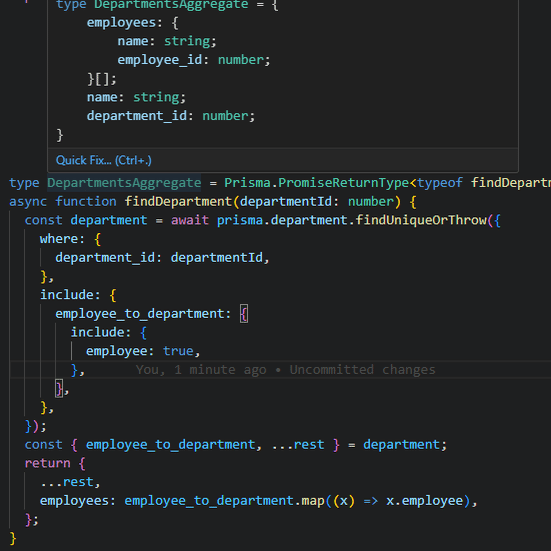Place cursor on Prisma.PromiseReturnType text
This screenshot has height=551, width=551.
coord(317,183)
